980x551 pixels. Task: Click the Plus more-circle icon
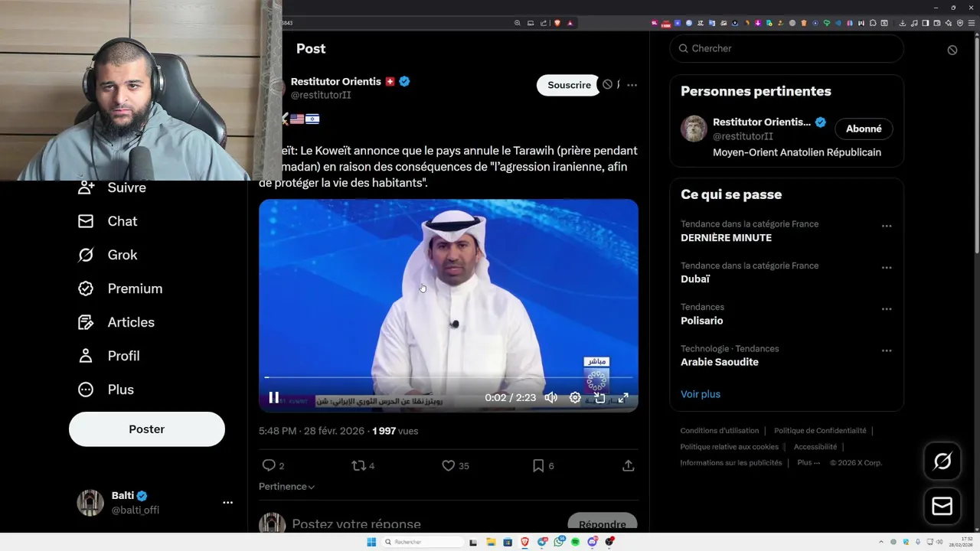(x=86, y=390)
